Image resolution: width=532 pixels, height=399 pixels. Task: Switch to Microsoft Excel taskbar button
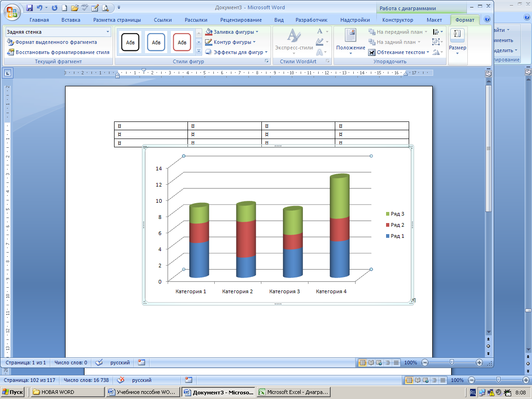pyautogui.click(x=294, y=392)
